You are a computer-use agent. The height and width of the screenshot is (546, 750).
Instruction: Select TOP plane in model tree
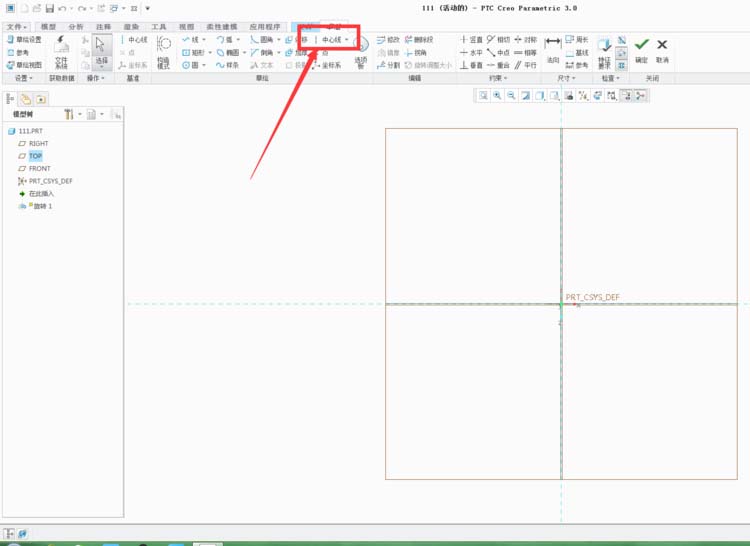point(31,156)
